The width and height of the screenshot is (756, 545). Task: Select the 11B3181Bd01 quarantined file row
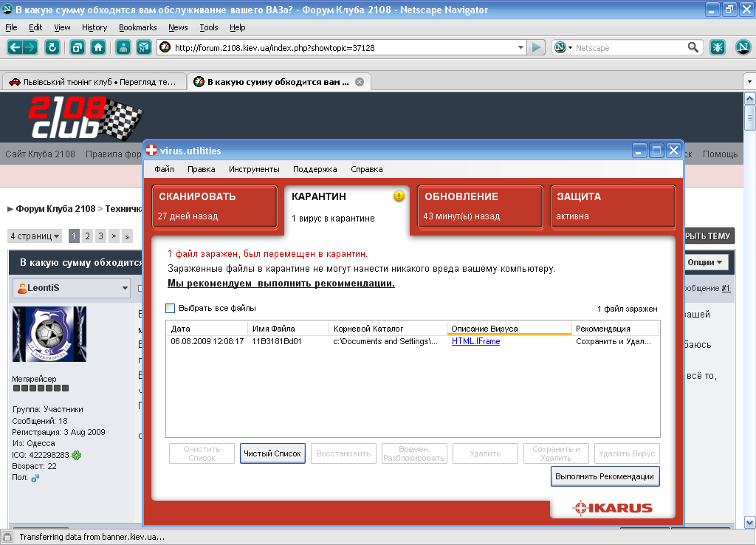(x=413, y=341)
